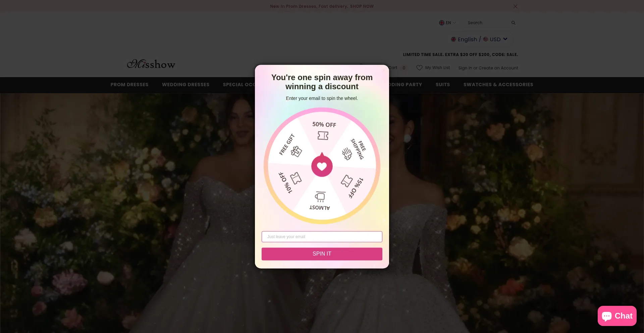Image resolution: width=644 pixels, height=333 pixels.
Task: Open the PROM DRESSES menu
Action: pos(129,85)
